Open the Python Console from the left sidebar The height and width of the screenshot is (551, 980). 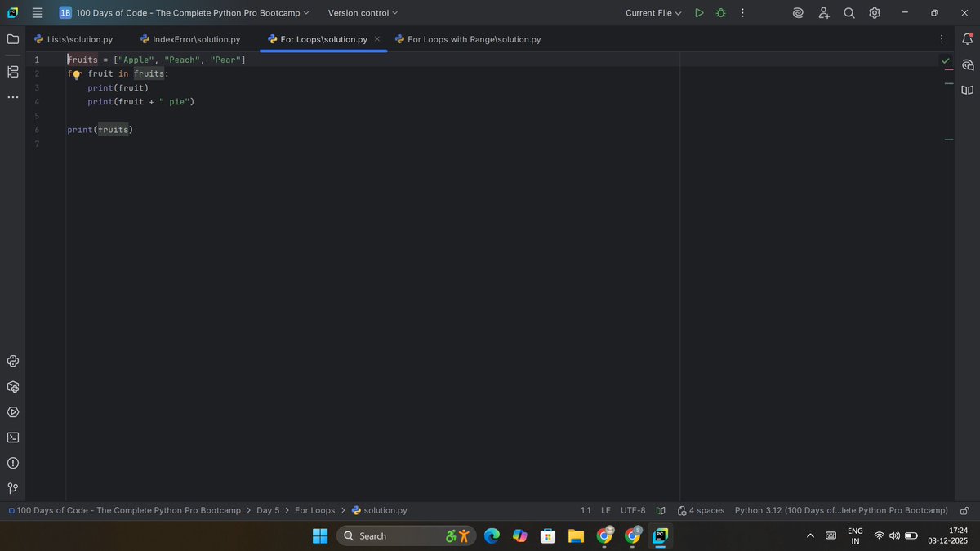coord(12,361)
